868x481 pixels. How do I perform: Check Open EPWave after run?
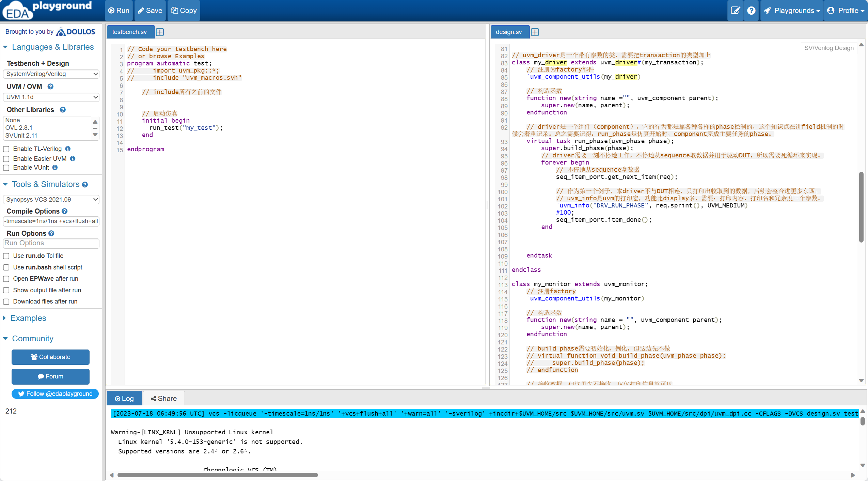click(x=6, y=279)
